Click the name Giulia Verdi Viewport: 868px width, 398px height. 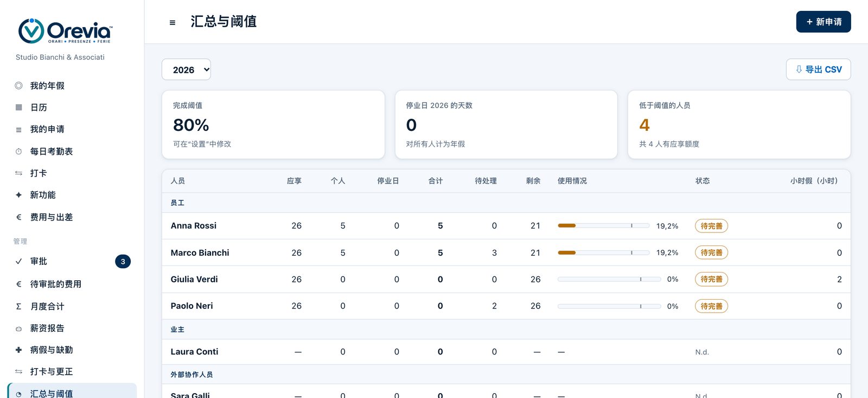pos(194,279)
